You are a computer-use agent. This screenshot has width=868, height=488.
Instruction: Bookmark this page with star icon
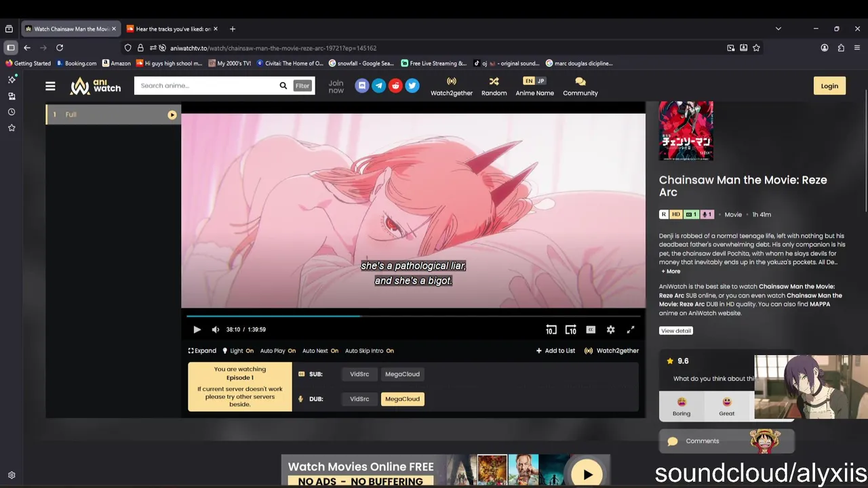pos(756,48)
